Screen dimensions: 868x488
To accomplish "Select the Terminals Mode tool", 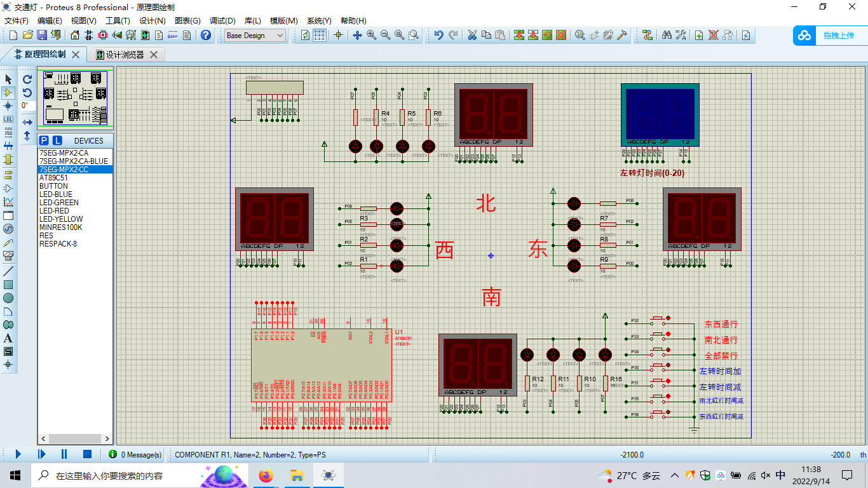I will (x=8, y=175).
